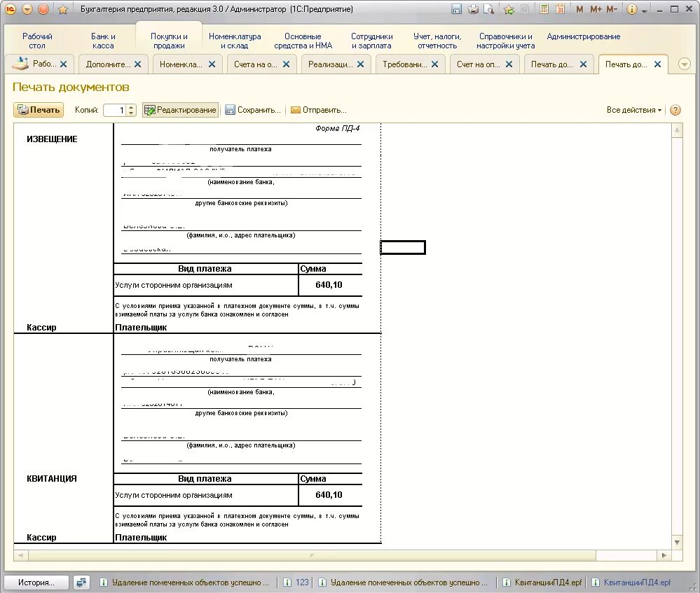Open the 123 notification in status bar
This screenshot has height=593, width=700.
[297, 582]
